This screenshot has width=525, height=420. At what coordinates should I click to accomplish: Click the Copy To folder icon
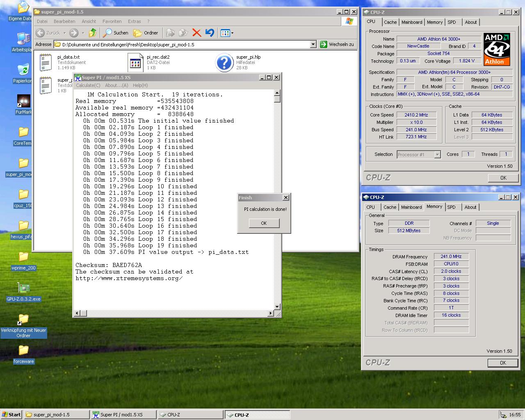click(183, 33)
